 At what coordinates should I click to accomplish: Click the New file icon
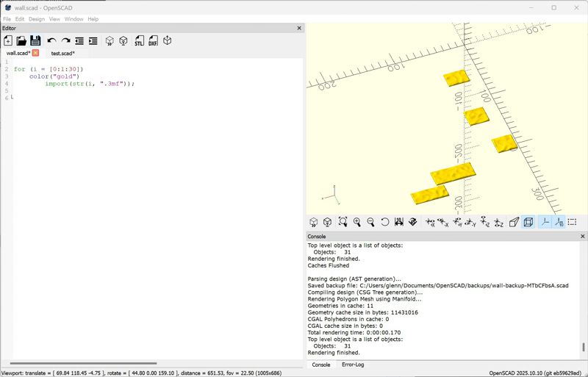8,41
